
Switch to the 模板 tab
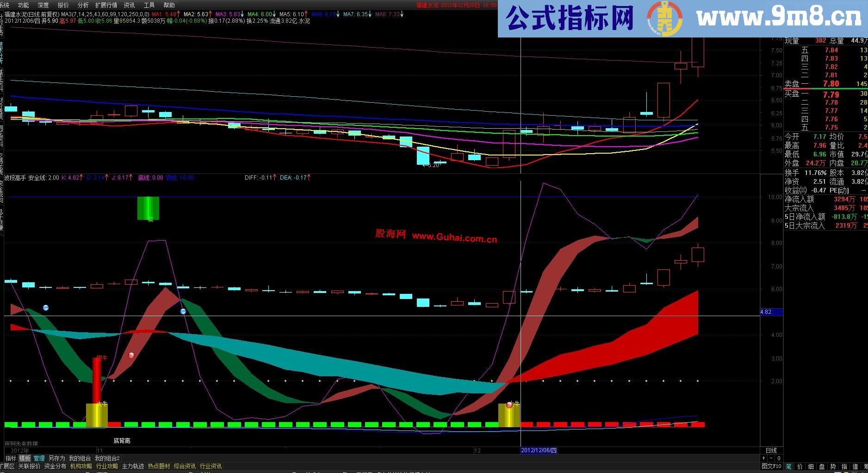coord(24,457)
